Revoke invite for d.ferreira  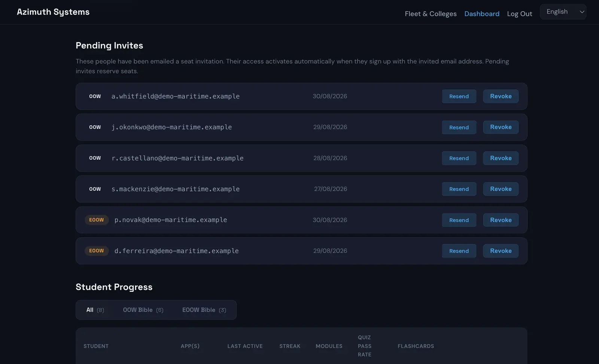point(501,251)
